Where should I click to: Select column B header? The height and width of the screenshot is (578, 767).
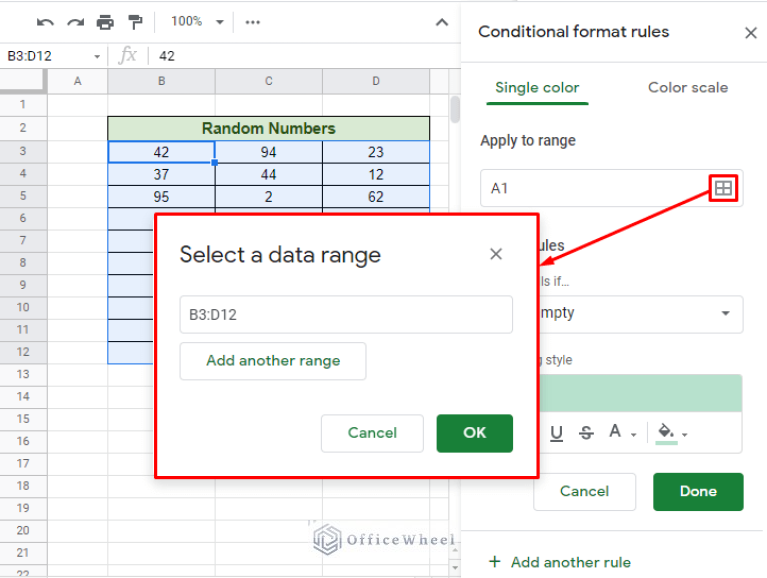point(161,81)
